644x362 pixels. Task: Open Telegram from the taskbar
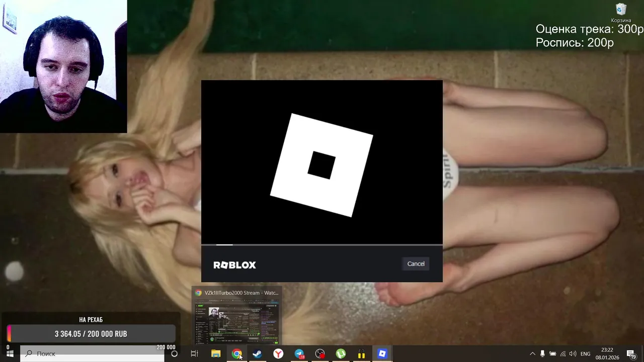pyautogui.click(x=299, y=353)
